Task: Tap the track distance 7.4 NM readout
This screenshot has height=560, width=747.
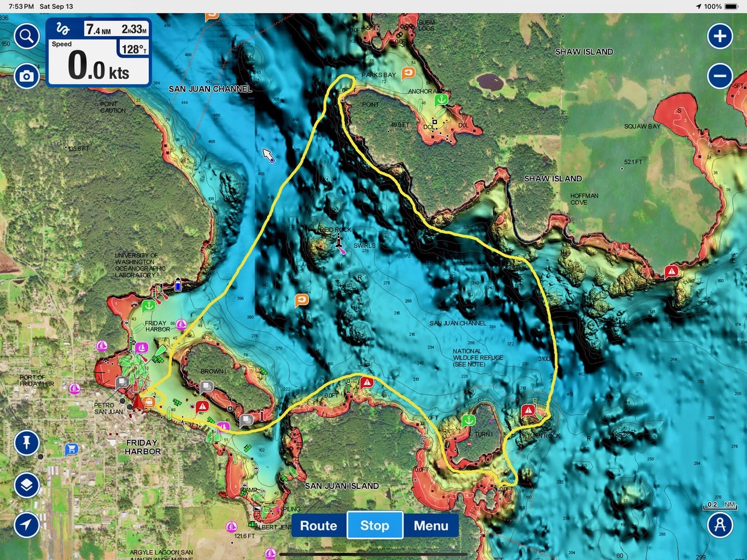Action: pos(98,29)
